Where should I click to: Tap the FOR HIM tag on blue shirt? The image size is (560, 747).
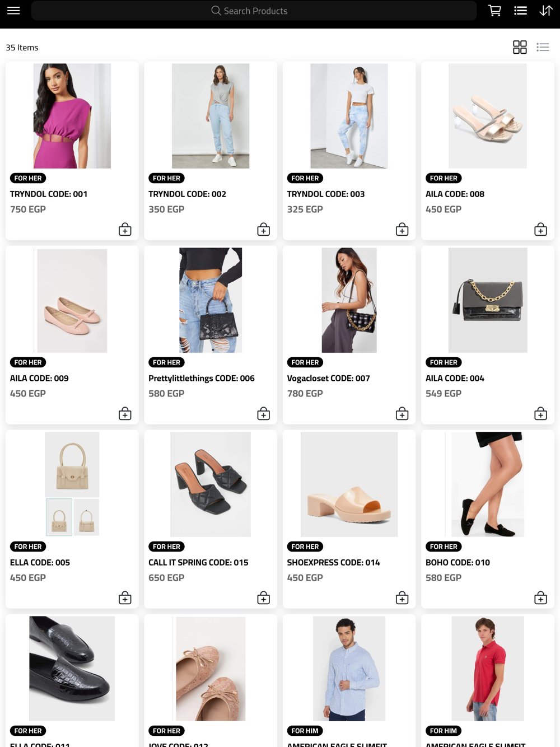[305, 731]
